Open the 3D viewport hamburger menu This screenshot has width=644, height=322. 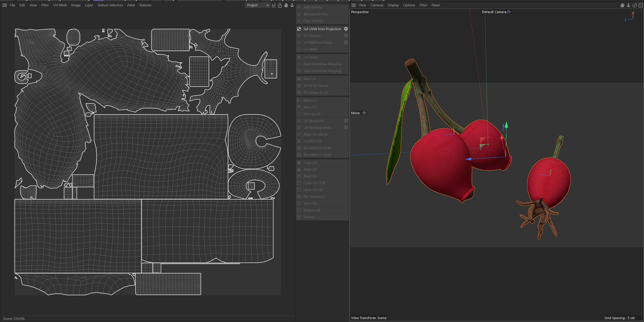[x=354, y=5]
